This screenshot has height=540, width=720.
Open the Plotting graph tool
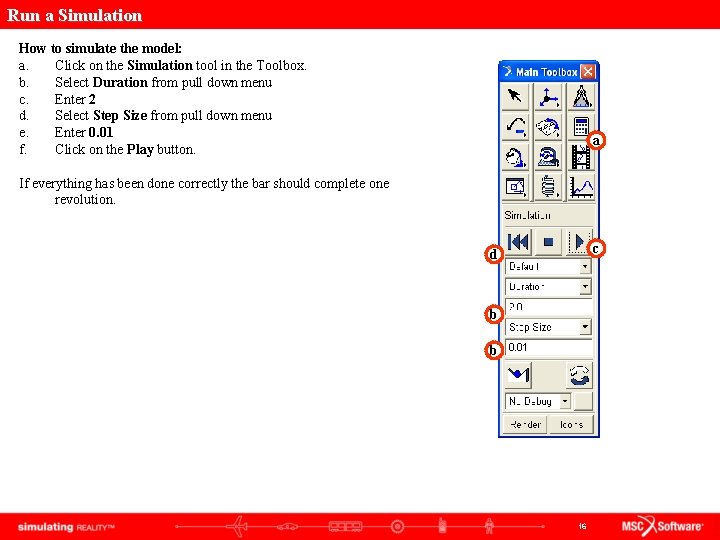pyautogui.click(x=581, y=187)
